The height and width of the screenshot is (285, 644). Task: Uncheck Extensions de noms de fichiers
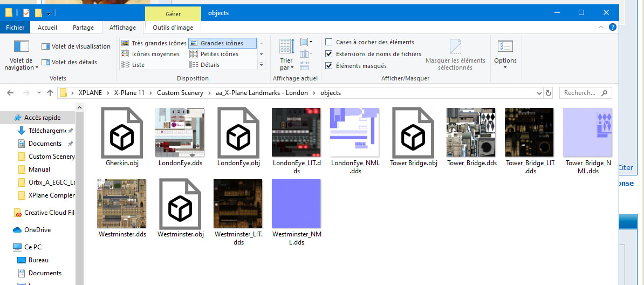[328, 54]
